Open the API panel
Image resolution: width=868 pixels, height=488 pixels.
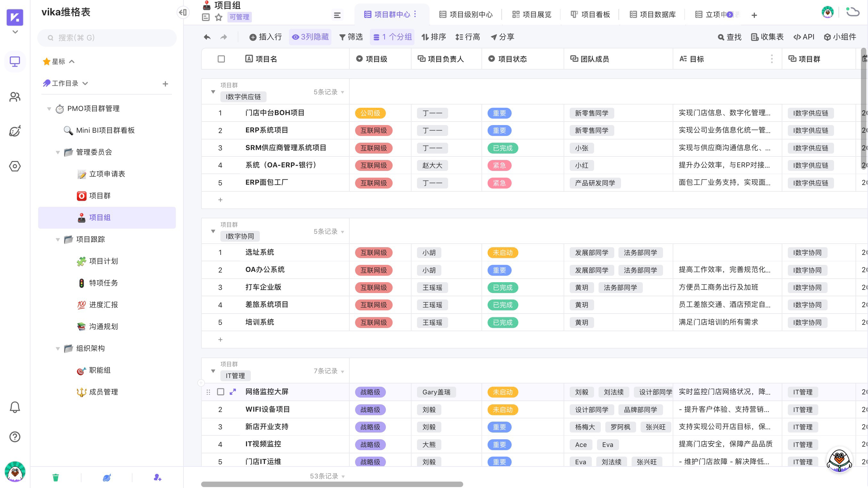804,37
